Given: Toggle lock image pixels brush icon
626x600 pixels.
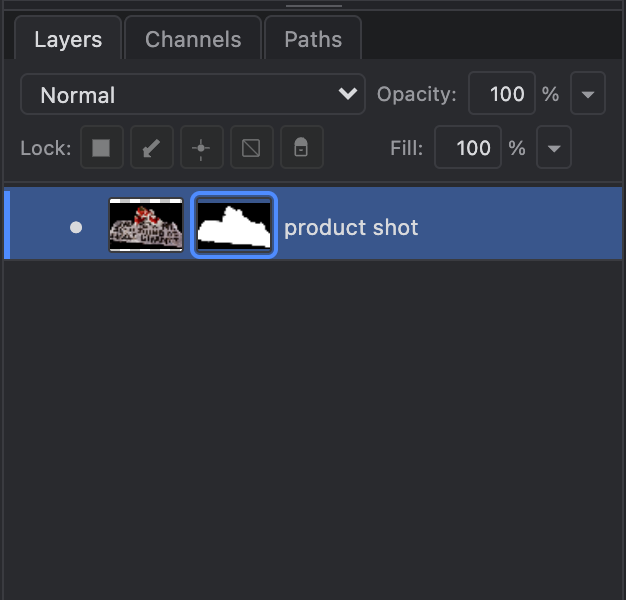Looking at the screenshot, I should [152, 147].
